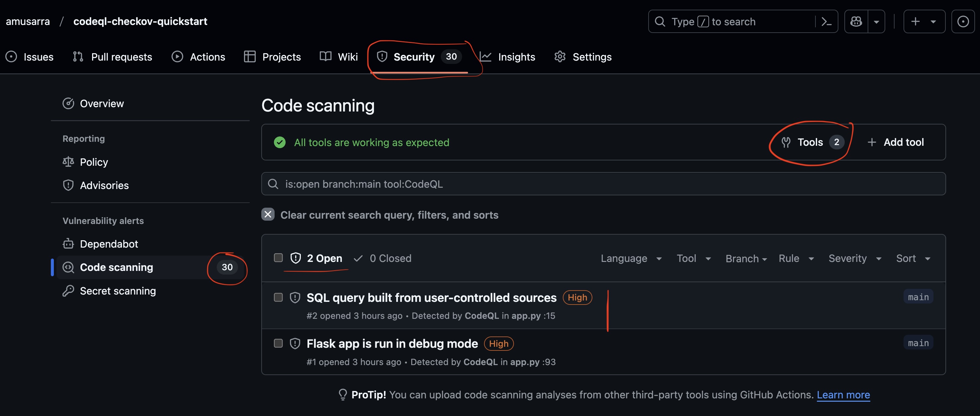Click All tools are working as expected text

(371, 142)
